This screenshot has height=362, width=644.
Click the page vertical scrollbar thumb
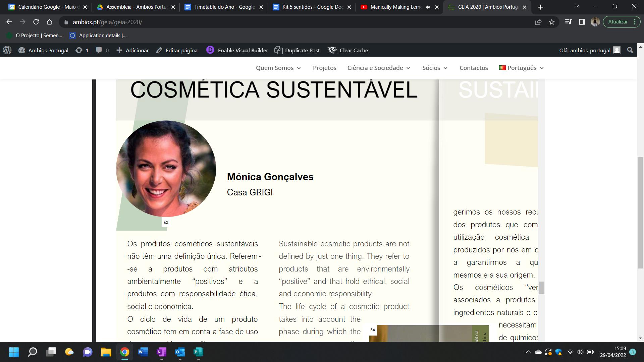point(640,212)
